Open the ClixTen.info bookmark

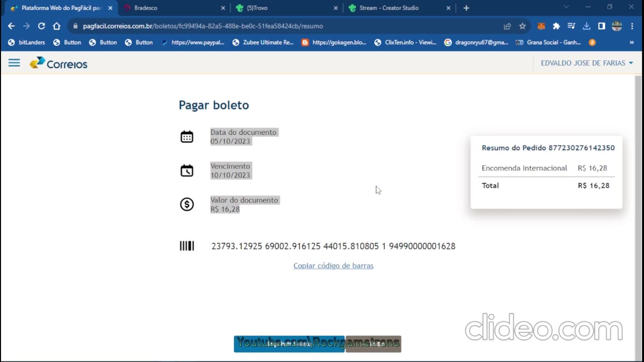406,43
